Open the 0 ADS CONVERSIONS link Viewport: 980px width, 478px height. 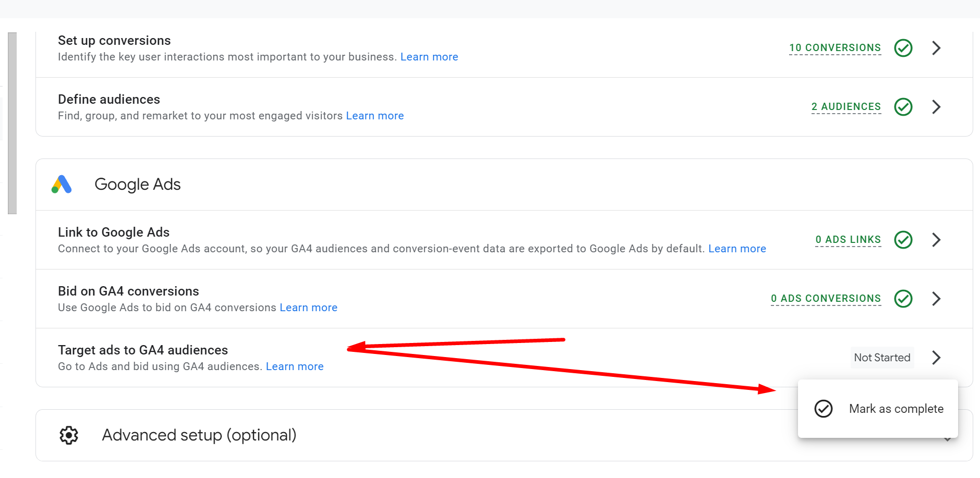pyautogui.click(x=826, y=299)
